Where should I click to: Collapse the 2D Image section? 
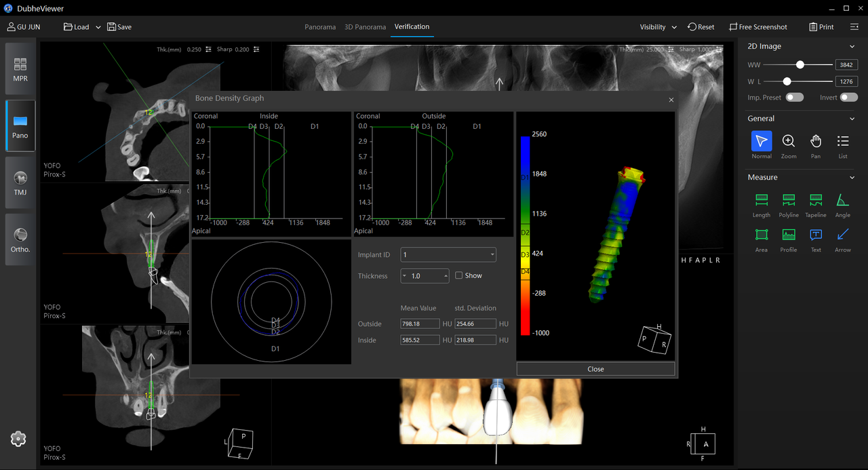coord(852,47)
